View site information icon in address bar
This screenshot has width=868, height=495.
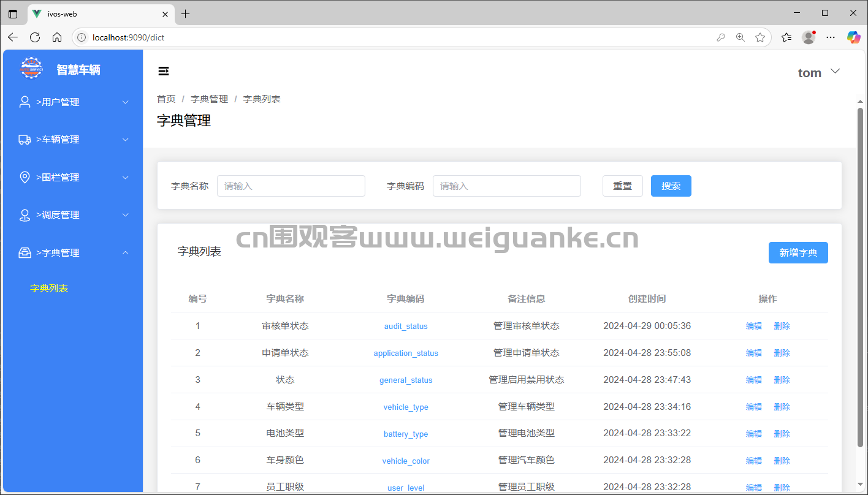(x=82, y=37)
